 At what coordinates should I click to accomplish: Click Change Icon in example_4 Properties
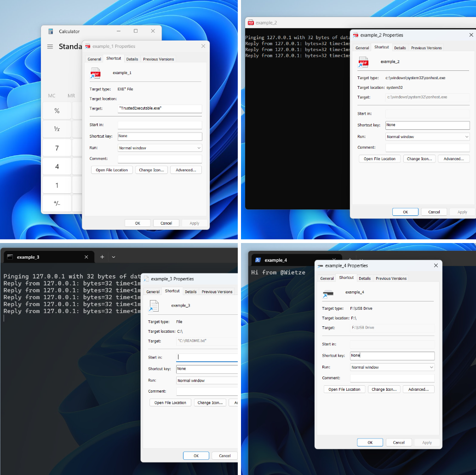(384, 389)
